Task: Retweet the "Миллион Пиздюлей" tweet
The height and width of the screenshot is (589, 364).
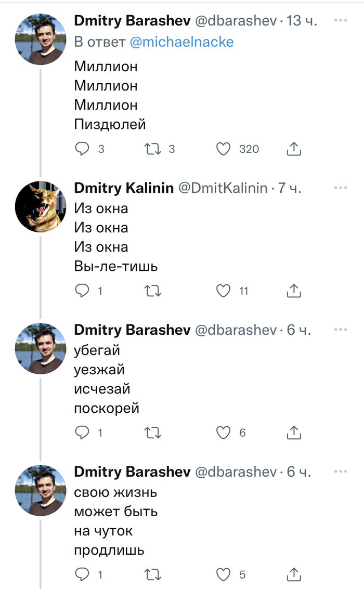Action: 153,149
